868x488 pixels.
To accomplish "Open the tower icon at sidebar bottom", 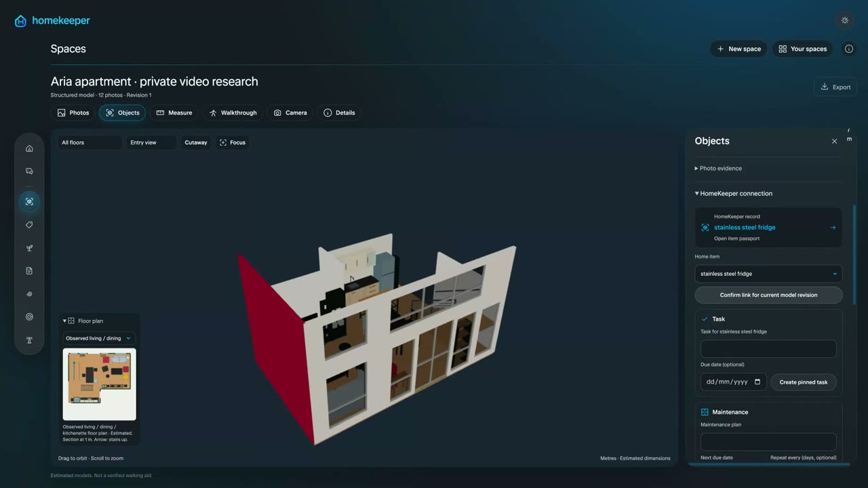I will coord(29,340).
